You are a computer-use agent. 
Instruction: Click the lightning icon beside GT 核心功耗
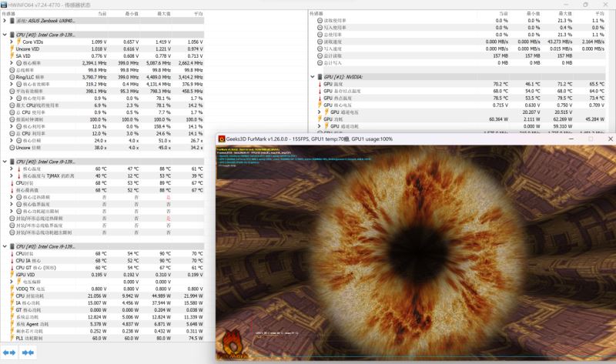[x=12, y=310]
